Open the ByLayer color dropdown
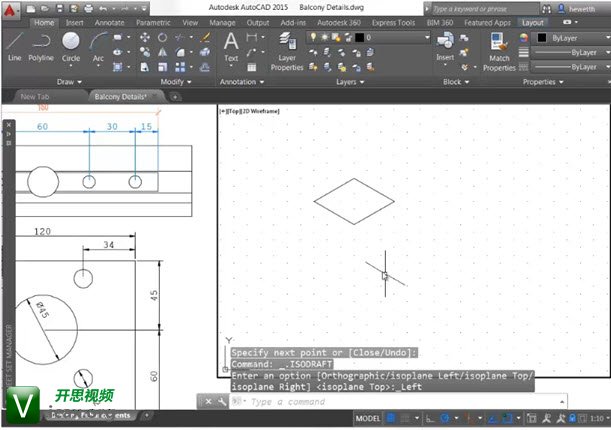611x430 pixels. (565, 37)
